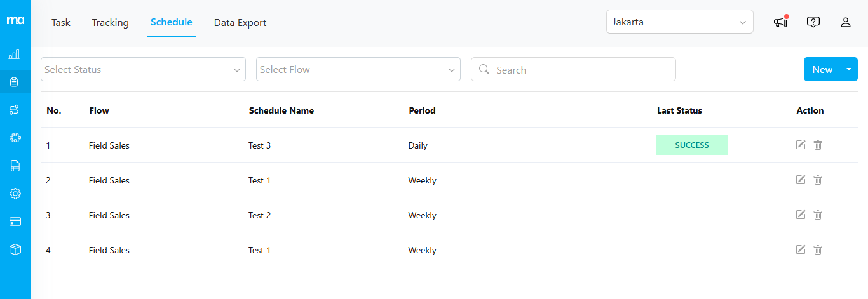Go to the Data Export tab
868x299 pixels.
tap(240, 23)
